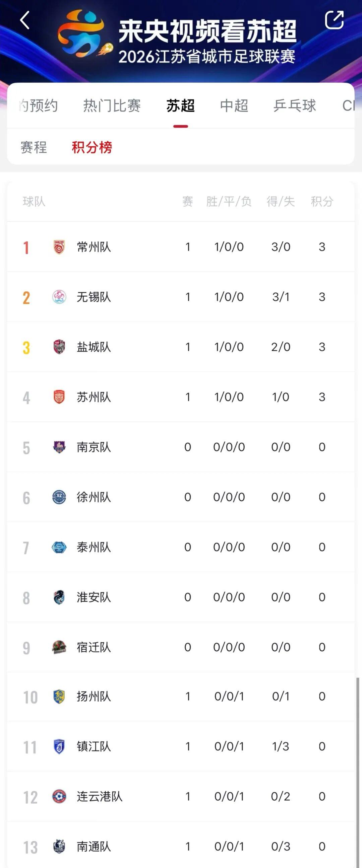The image size is (362, 868).
Task: Switch to the 中超 tab
Action: pyautogui.click(x=234, y=105)
